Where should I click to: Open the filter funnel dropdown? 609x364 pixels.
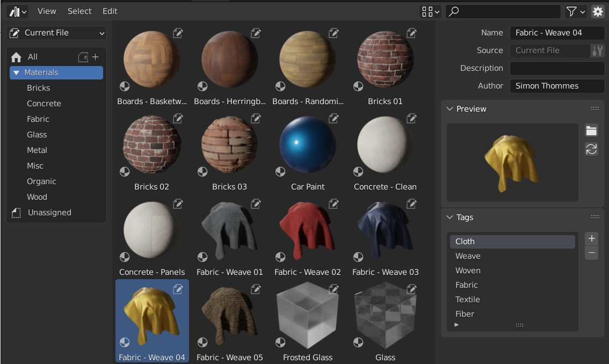point(575,12)
